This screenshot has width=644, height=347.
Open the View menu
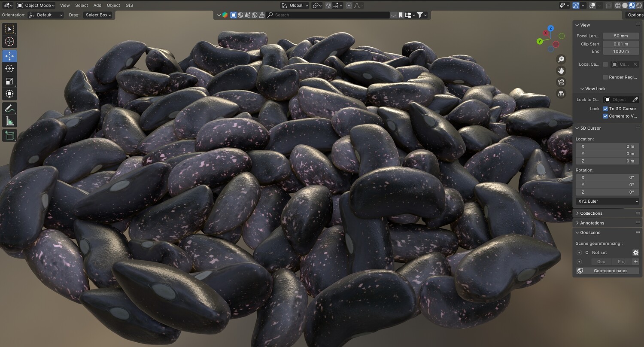(x=65, y=6)
